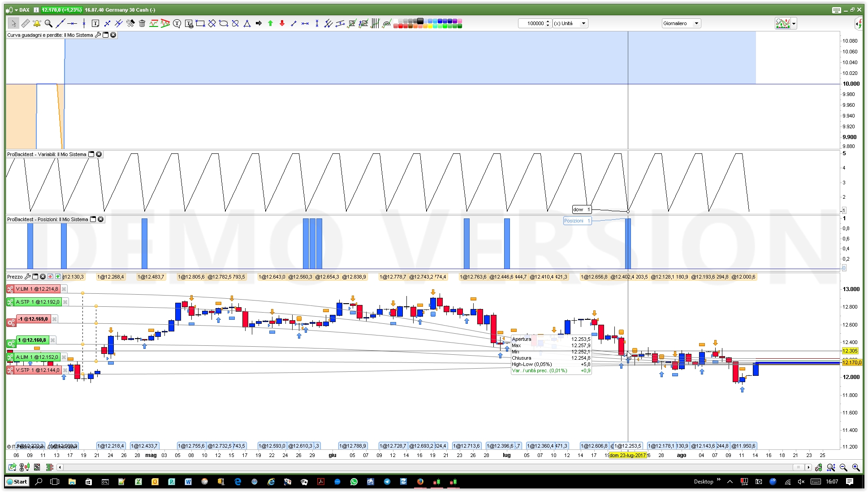The width and height of the screenshot is (868, 492).
Task: Activate the magnifying glass zoom tool
Action: click(x=48, y=23)
